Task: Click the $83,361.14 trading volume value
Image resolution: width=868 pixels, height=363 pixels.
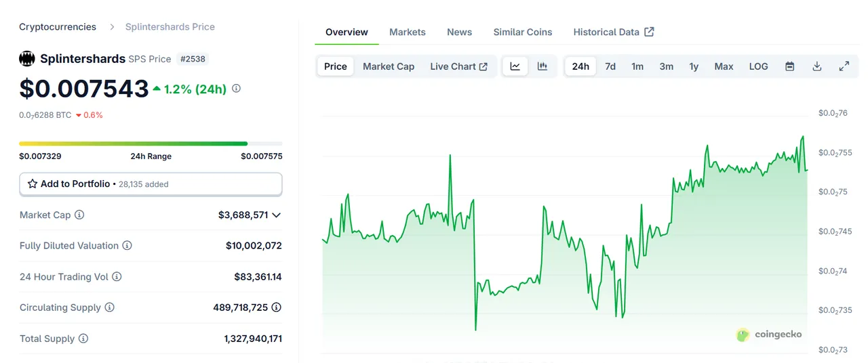Action: pos(258,276)
